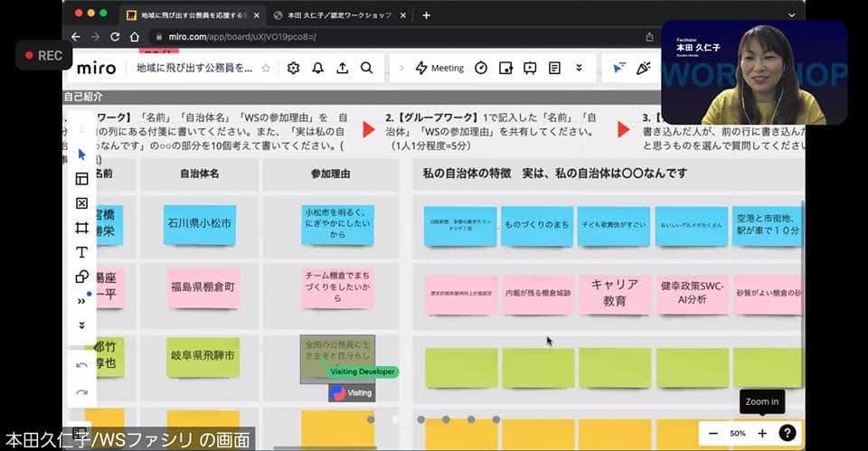Screen dimensions: 868x451
Task: Undo the last action in Miro
Action: coord(82,365)
